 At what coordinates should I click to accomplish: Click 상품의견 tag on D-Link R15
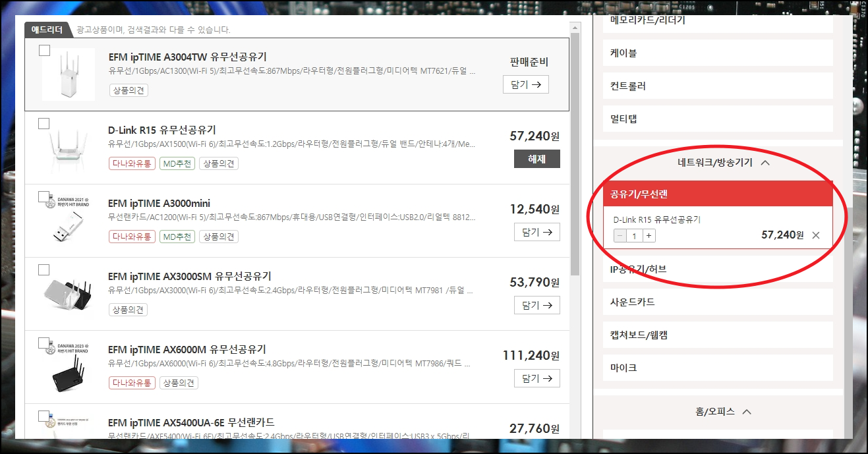(219, 163)
